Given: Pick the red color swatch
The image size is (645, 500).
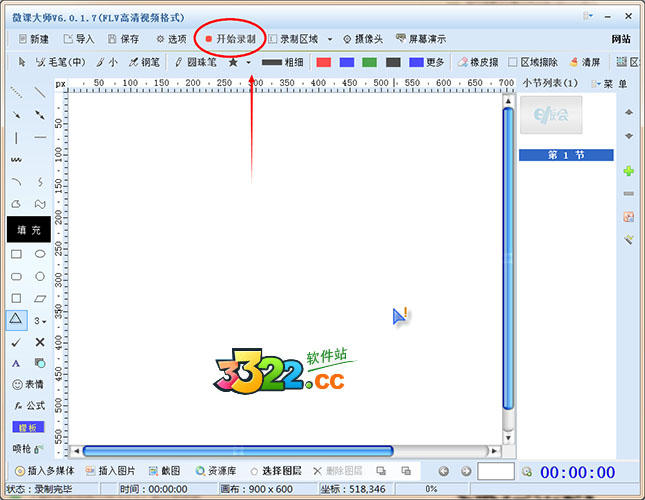Looking at the screenshot, I should [x=323, y=62].
